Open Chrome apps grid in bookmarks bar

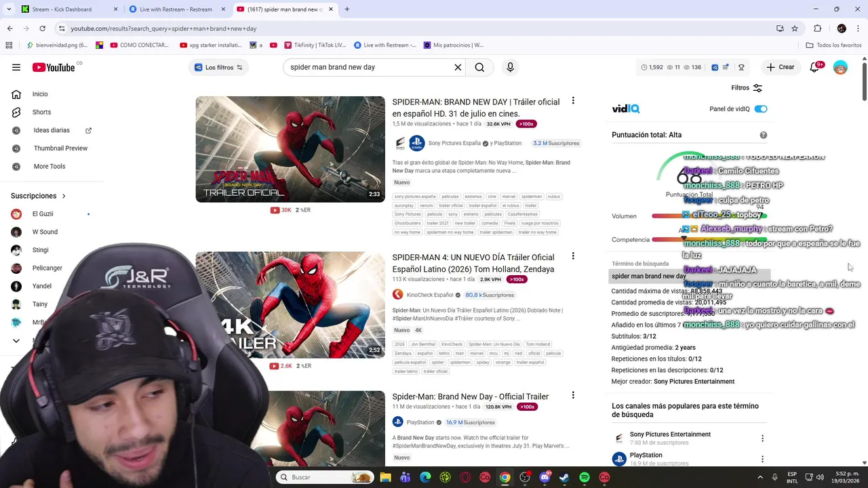coord(9,45)
